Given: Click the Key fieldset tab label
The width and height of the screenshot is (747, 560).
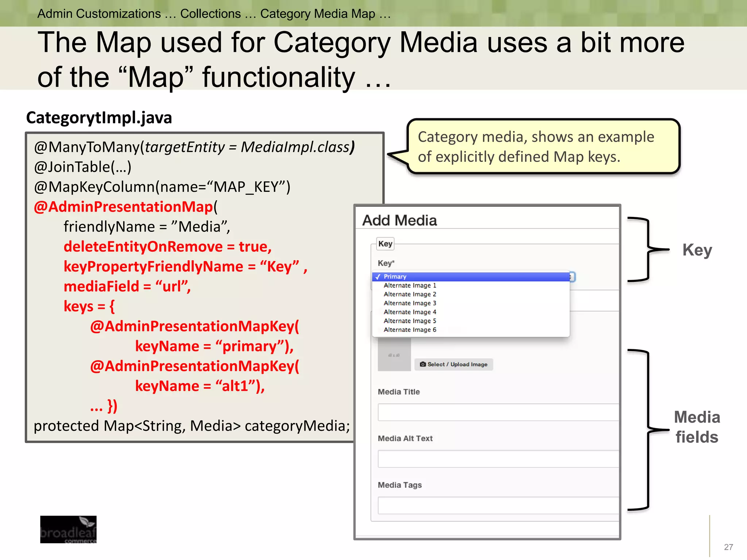Looking at the screenshot, I should (385, 244).
